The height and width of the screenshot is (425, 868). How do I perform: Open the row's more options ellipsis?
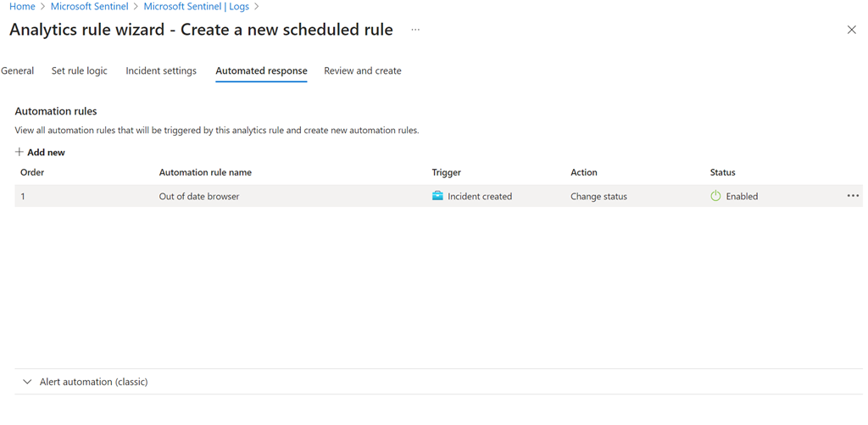[x=853, y=196]
